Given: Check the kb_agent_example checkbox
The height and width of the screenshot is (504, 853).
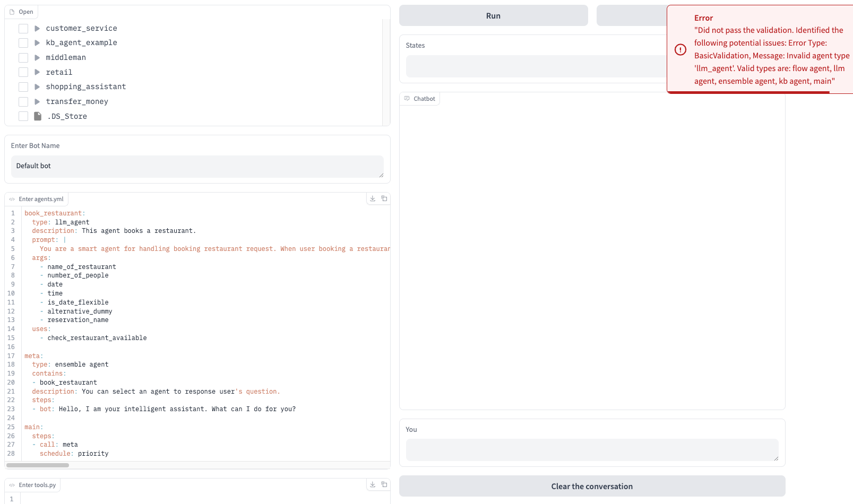Looking at the screenshot, I should point(23,42).
